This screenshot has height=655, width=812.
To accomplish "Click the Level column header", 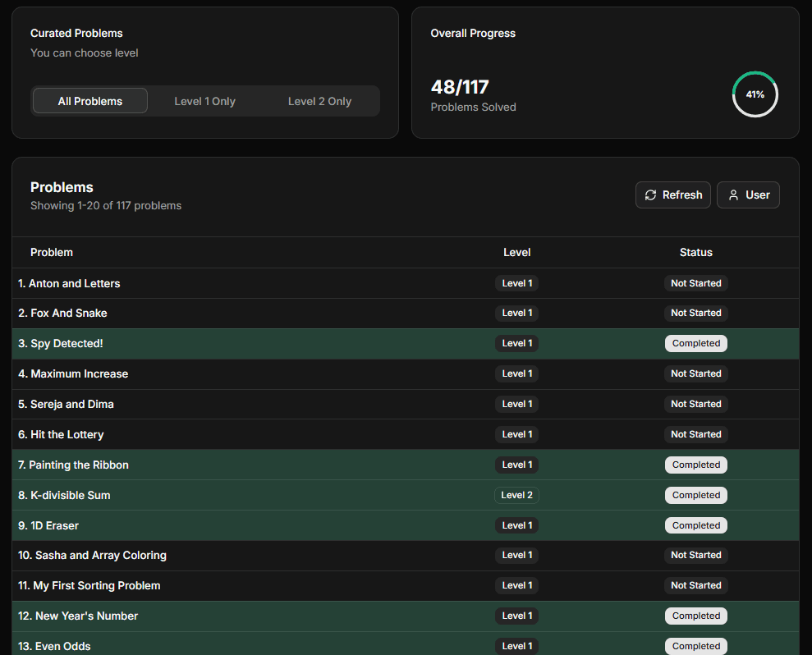I will pos(516,252).
